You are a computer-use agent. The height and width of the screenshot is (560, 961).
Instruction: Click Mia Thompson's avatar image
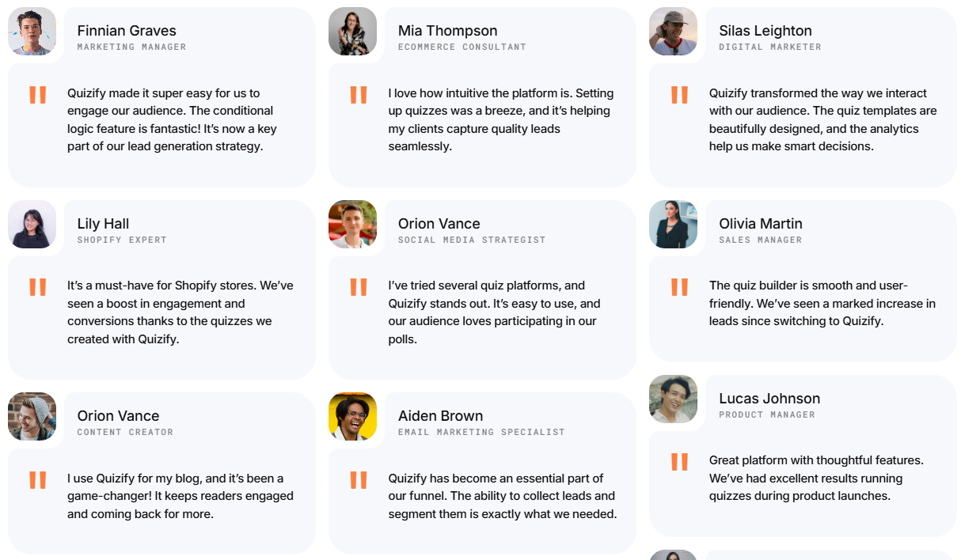tap(353, 32)
